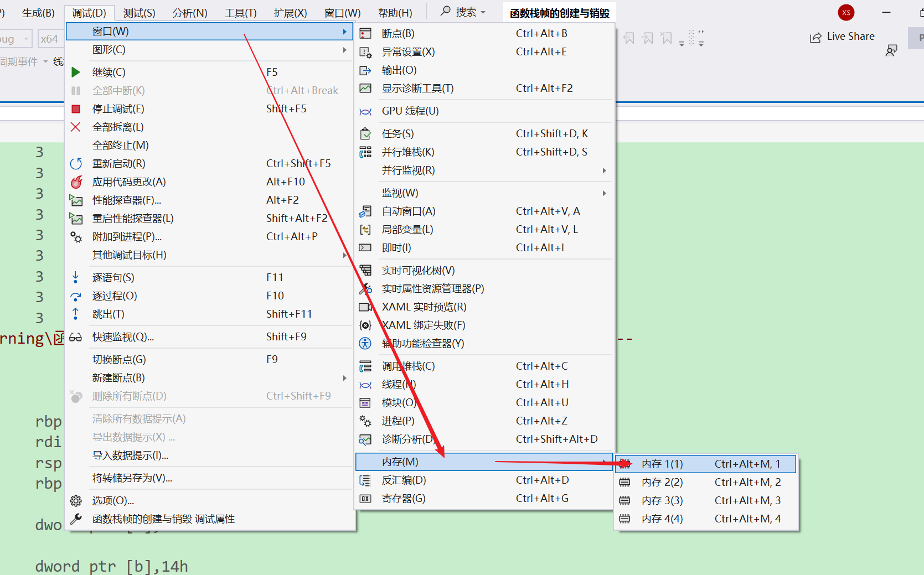This screenshot has height=575, width=924.
Task: Click the Disassembly window icon
Action: [x=365, y=480]
